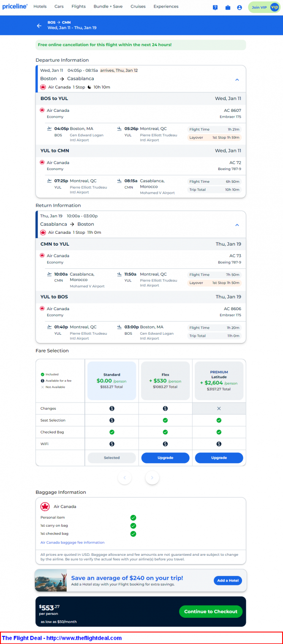Select the Flex fare card

[x=165, y=380]
